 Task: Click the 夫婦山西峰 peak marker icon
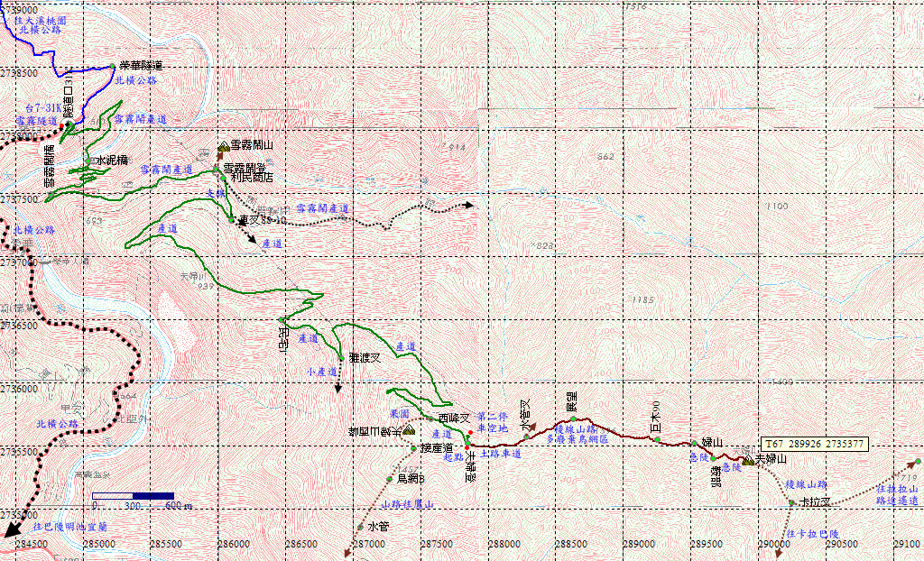pyautogui.click(x=409, y=430)
